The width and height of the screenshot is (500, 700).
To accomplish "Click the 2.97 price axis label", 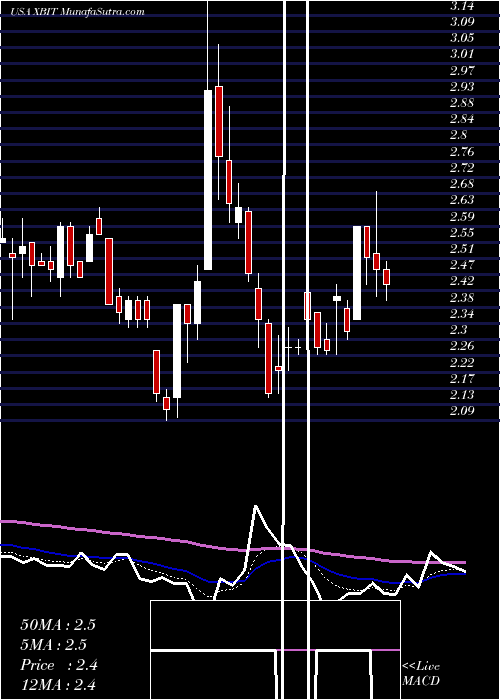I will click(x=462, y=71).
